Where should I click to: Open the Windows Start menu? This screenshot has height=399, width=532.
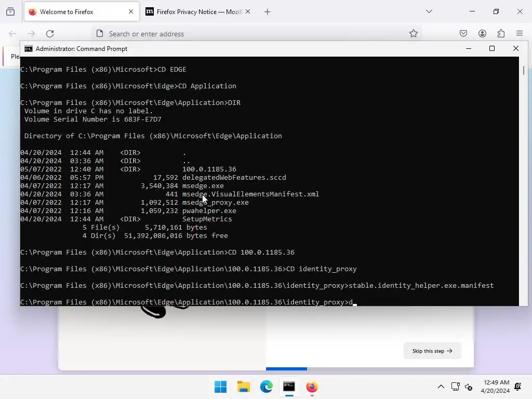(220, 387)
